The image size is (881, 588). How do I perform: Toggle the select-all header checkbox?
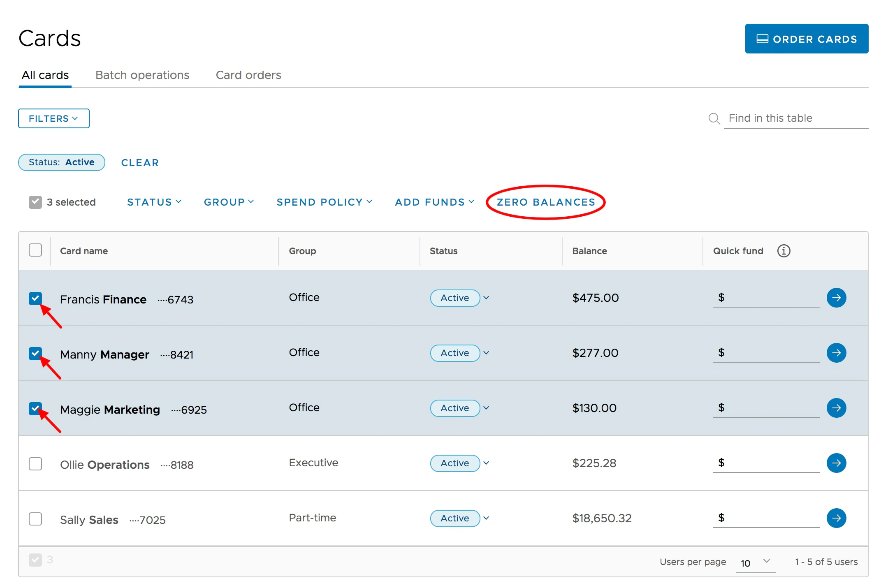(35, 250)
